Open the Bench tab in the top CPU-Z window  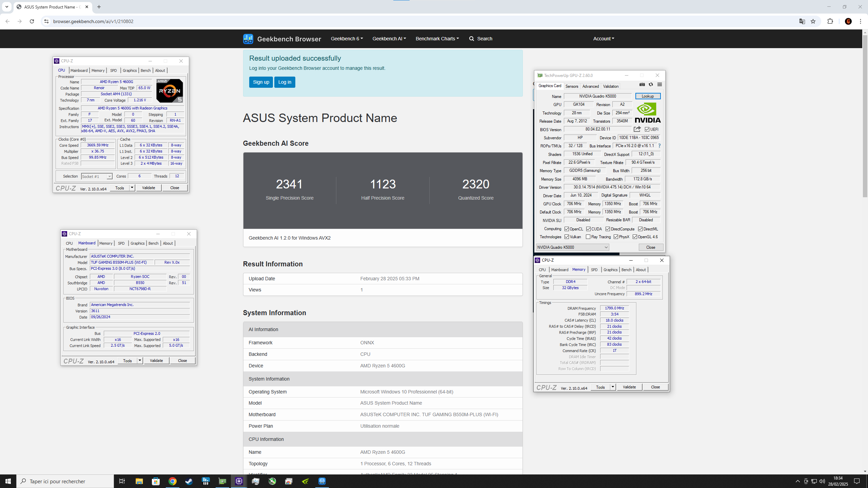145,70
